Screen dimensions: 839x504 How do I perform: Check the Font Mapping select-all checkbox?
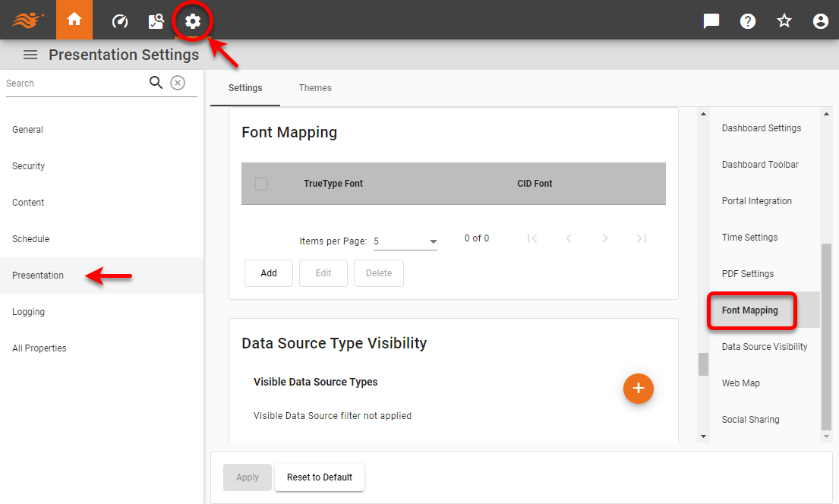pyautogui.click(x=261, y=184)
